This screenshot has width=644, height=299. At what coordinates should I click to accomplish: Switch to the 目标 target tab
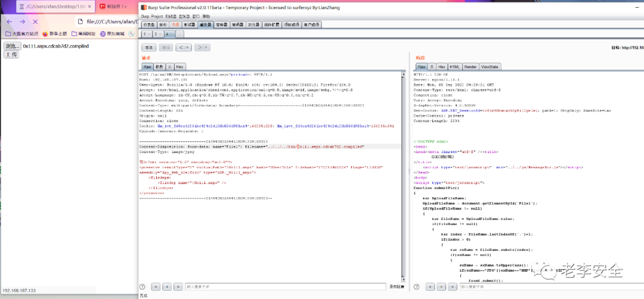pos(163,24)
